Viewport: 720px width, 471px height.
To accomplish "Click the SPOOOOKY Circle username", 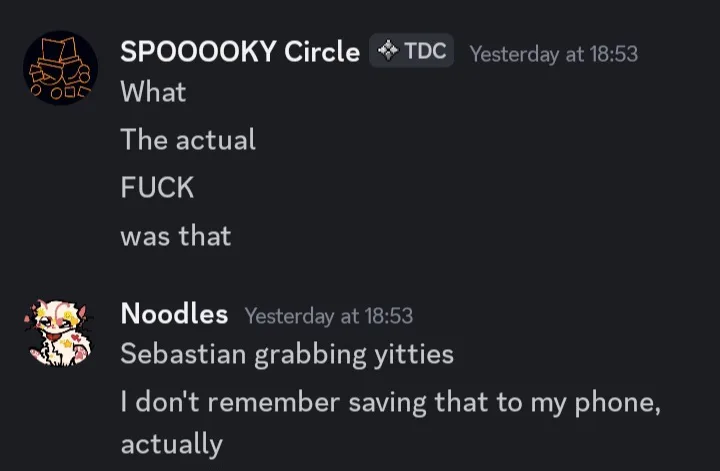I will pyautogui.click(x=240, y=53).
